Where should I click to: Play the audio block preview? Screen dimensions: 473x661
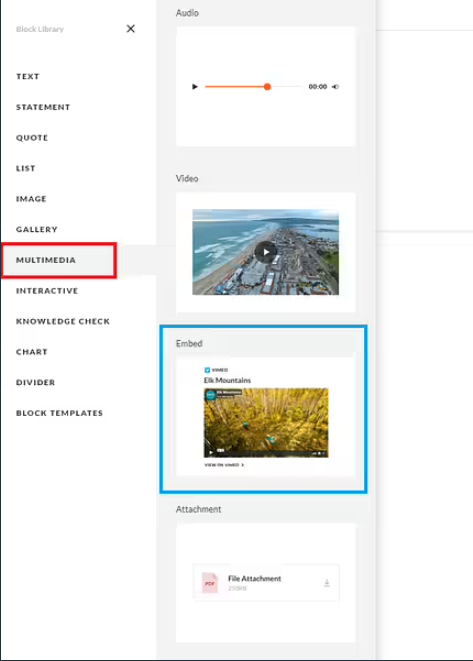tap(195, 87)
